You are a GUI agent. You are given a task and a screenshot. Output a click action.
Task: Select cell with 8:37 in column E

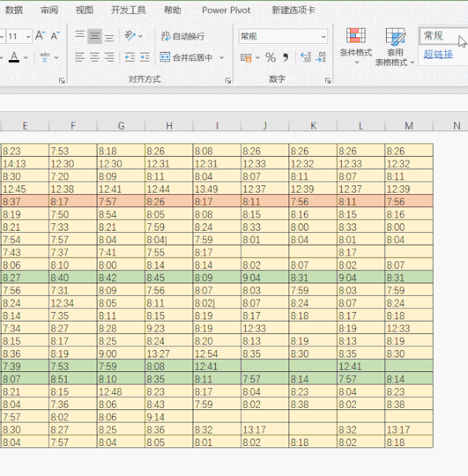(25, 201)
